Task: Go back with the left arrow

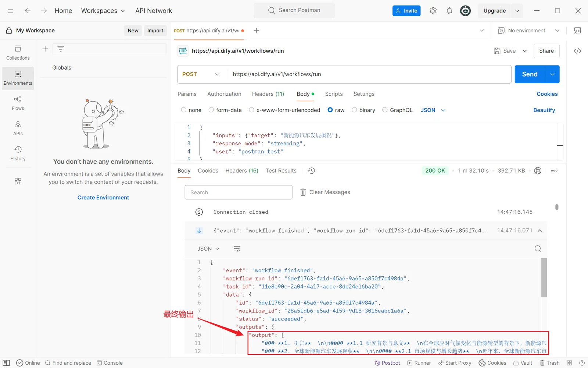Action: (28, 11)
